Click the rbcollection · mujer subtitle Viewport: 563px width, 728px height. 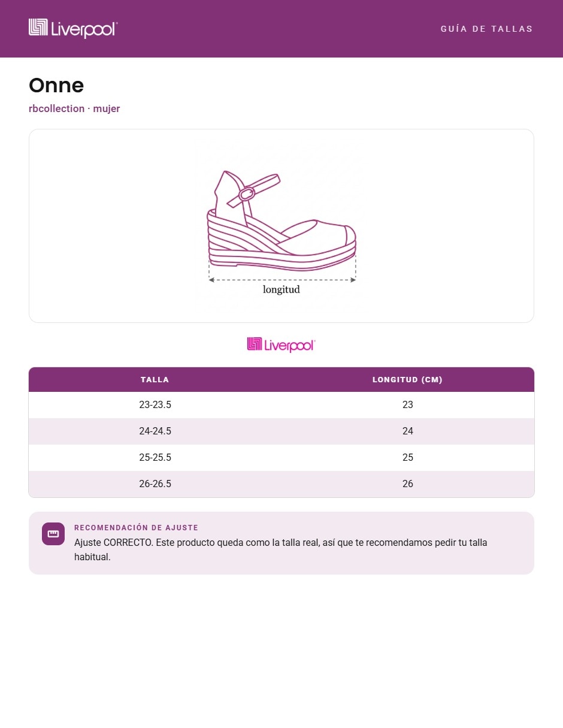(x=74, y=108)
